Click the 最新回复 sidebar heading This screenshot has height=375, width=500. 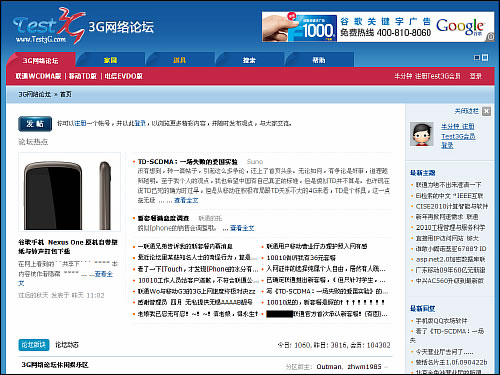[x=422, y=309]
